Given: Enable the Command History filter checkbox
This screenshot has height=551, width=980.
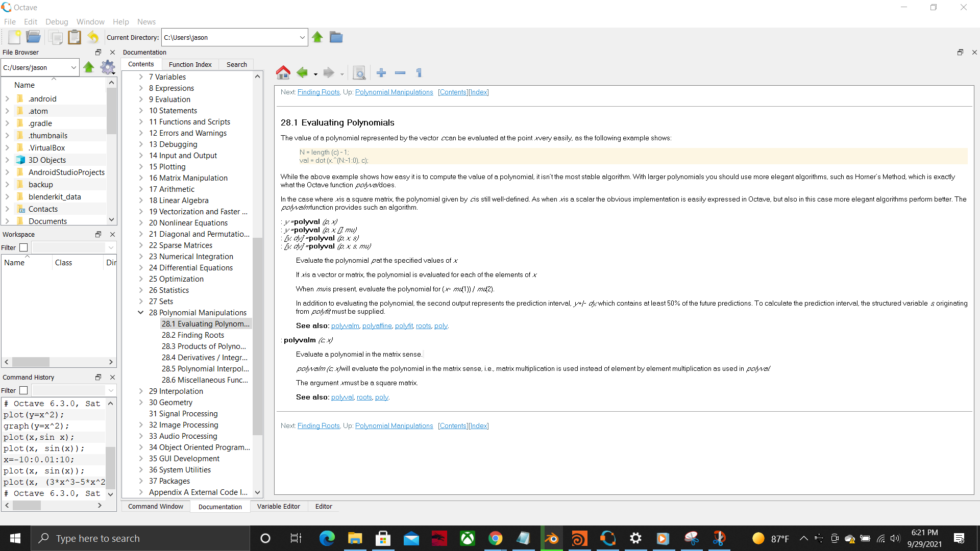Looking at the screenshot, I should [23, 390].
